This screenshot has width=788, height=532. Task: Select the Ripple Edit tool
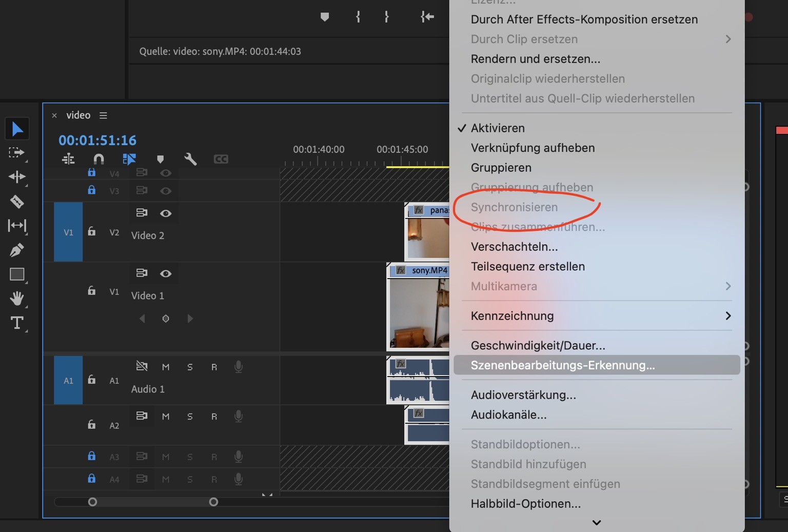(17, 177)
